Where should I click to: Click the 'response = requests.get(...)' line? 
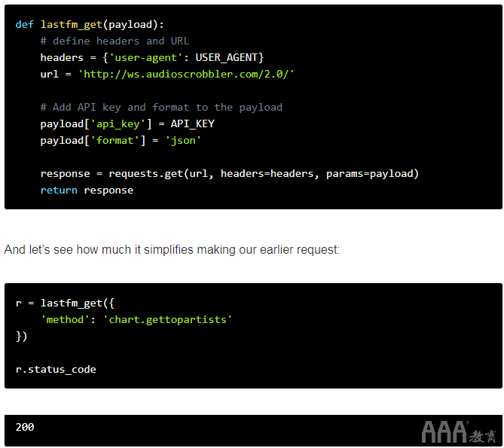230,174
